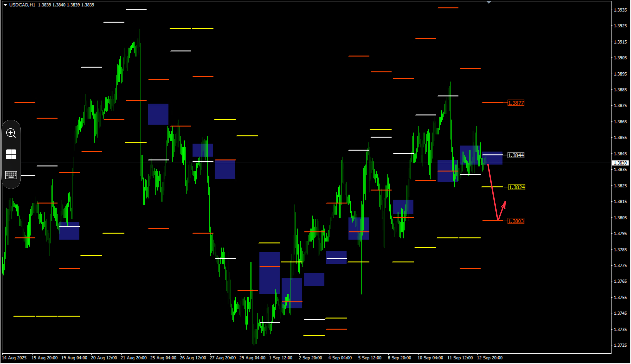
Task: Click the 1 Sep 12:00 time label
Action: coord(281,358)
